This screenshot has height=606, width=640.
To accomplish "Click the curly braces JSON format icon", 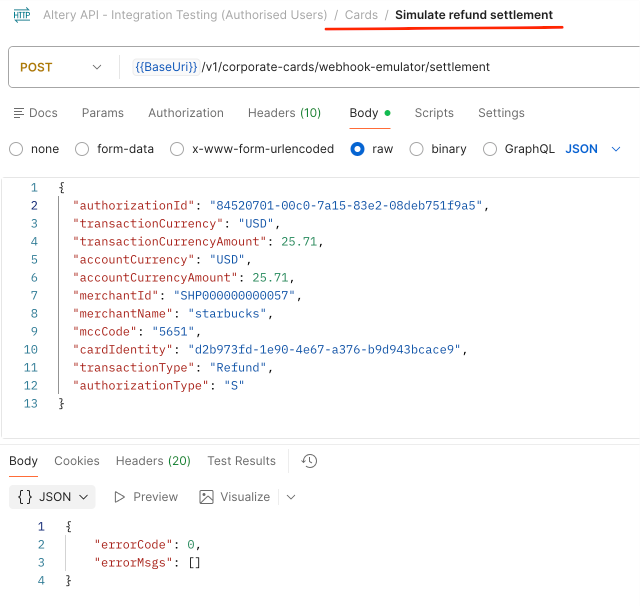I will pyautogui.click(x=24, y=497).
